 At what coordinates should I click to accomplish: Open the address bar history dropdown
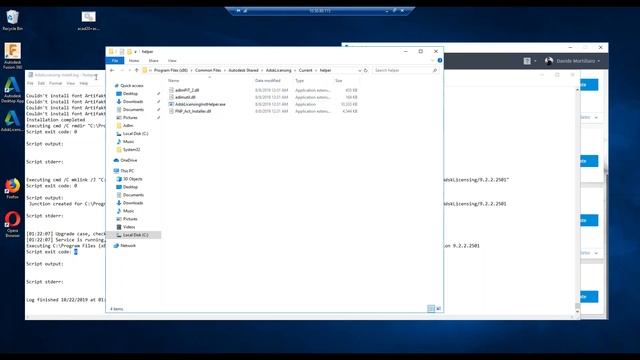tap(360, 70)
